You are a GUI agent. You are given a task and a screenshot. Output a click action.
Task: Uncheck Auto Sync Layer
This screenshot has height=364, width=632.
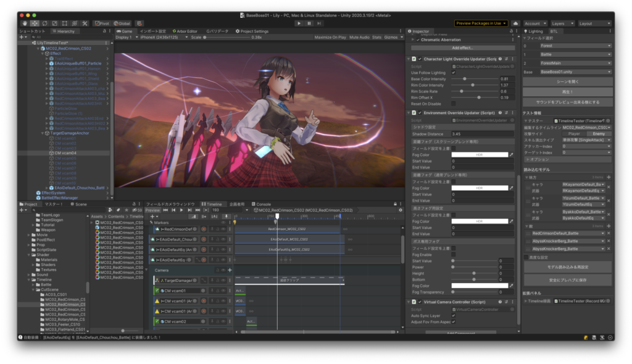(x=454, y=316)
